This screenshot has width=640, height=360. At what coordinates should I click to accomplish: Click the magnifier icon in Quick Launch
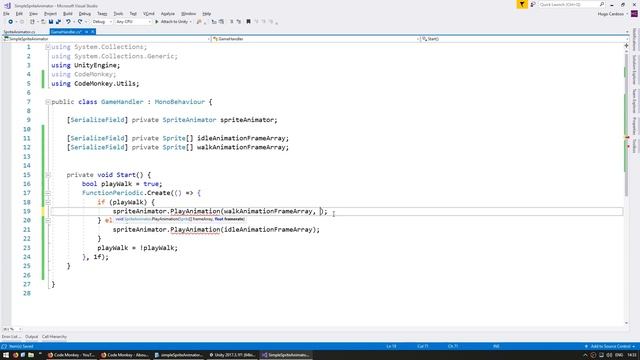click(602, 4)
